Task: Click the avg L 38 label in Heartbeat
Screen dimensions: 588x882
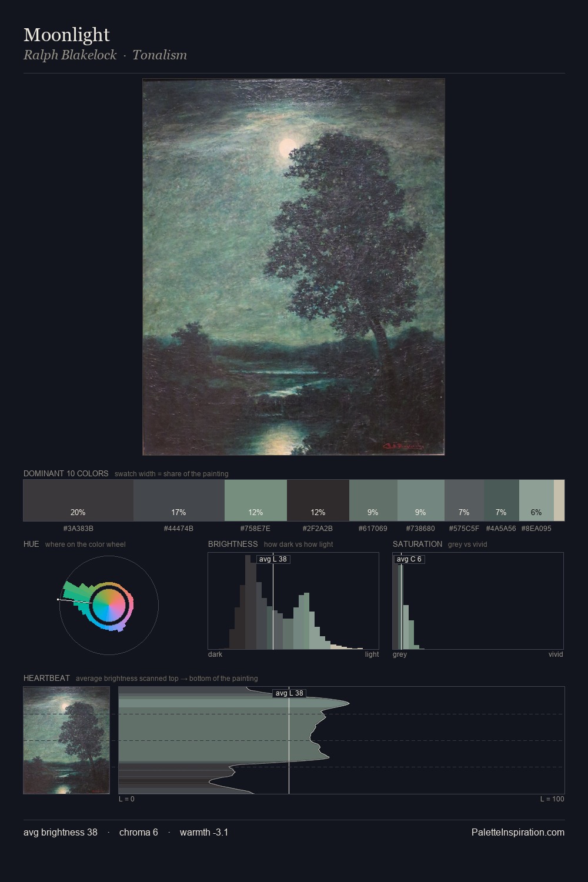Action: 289,693
